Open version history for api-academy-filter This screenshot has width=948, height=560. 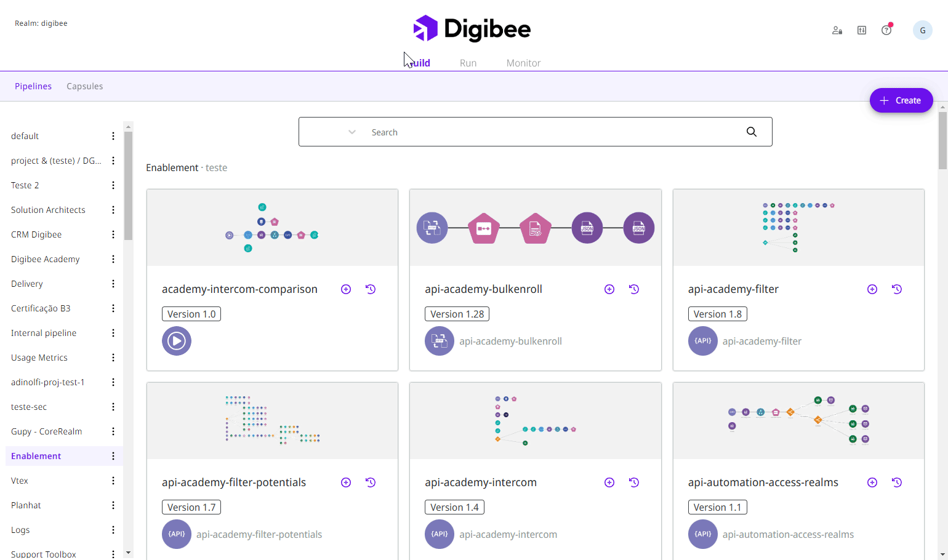[897, 289]
